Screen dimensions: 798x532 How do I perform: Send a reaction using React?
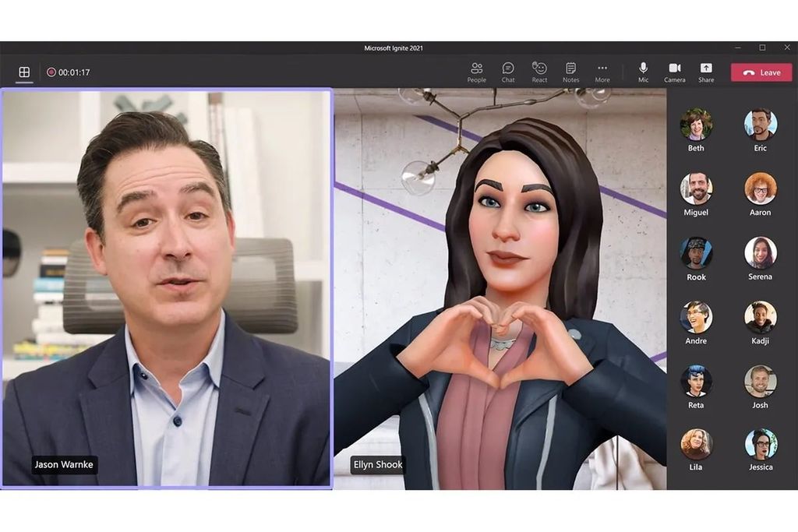coord(538,72)
